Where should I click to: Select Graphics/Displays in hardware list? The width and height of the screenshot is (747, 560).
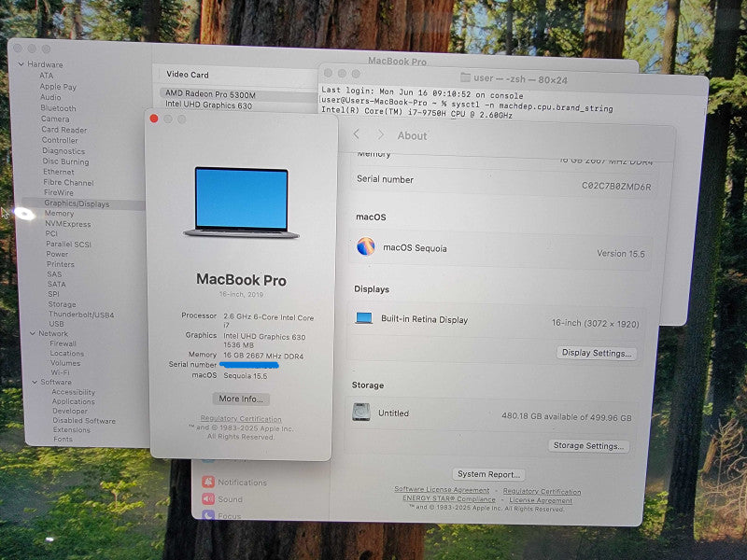click(x=77, y=203)
